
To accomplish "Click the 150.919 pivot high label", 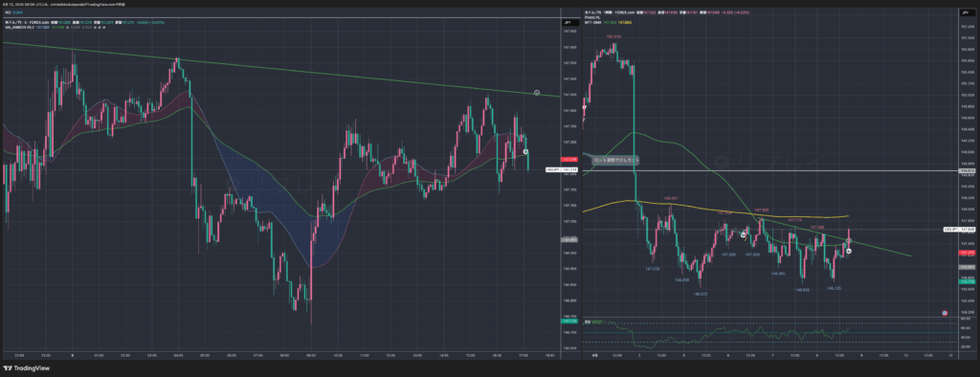I will [x=612, y=36].
